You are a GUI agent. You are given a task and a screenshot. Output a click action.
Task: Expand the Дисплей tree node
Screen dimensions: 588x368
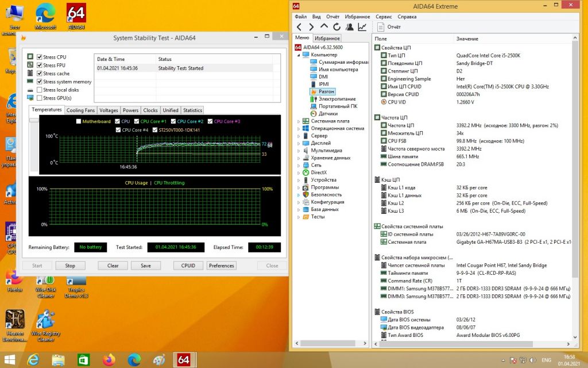pos(299,143)
